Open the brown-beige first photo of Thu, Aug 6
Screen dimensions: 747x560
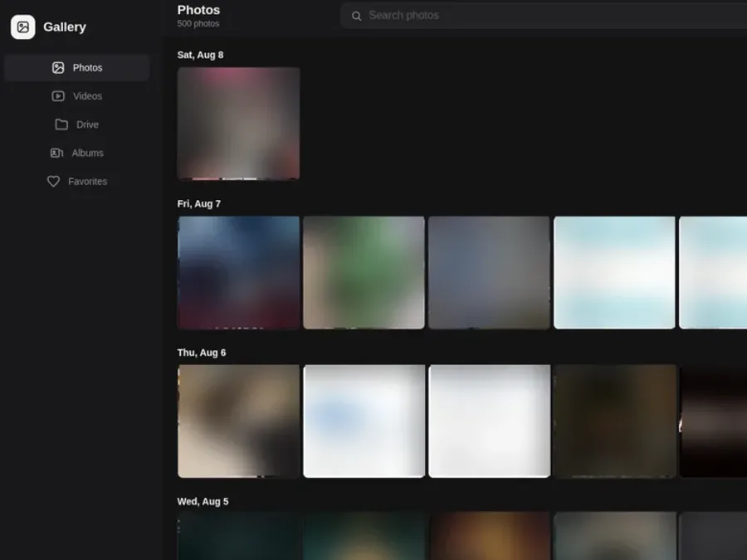(239, 421)
